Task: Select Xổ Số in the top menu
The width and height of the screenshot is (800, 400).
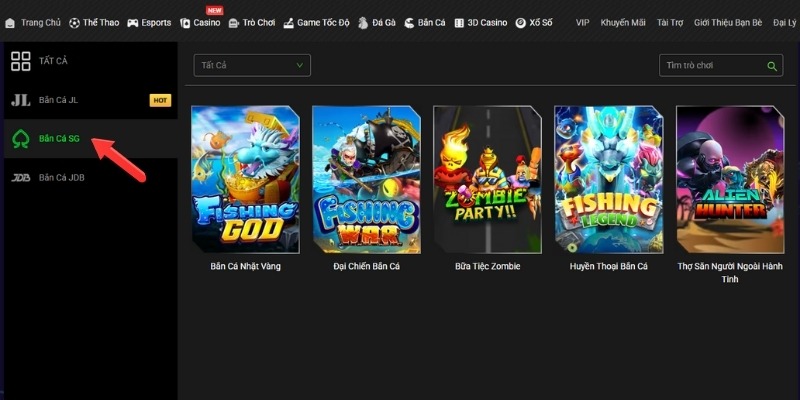Action: click(540, 22)
